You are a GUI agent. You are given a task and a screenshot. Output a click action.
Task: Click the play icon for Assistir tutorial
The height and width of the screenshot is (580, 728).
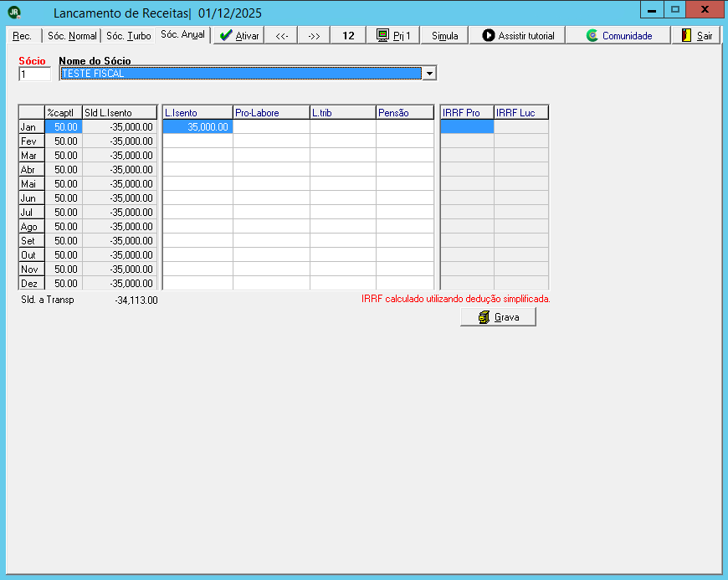tap(488, 35)
